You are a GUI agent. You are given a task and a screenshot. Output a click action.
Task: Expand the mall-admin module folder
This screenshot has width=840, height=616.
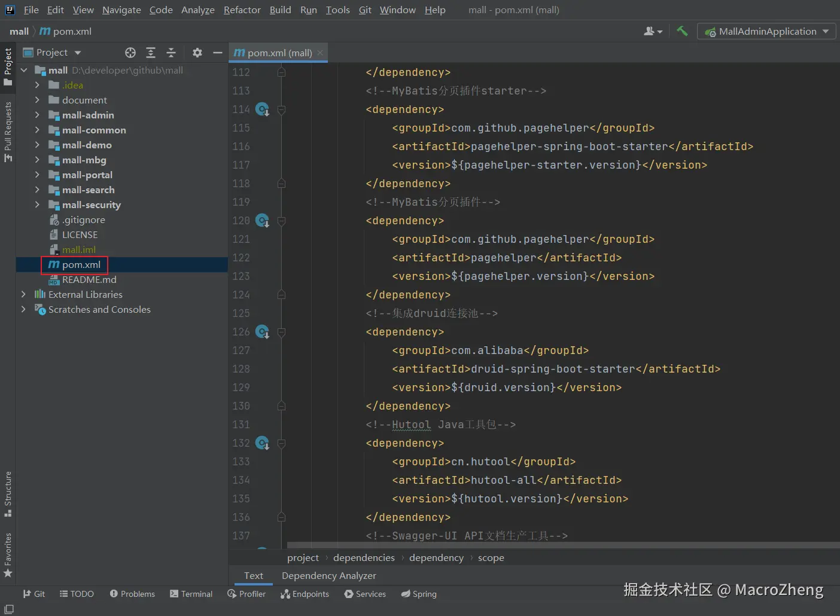tap(37, 115)
